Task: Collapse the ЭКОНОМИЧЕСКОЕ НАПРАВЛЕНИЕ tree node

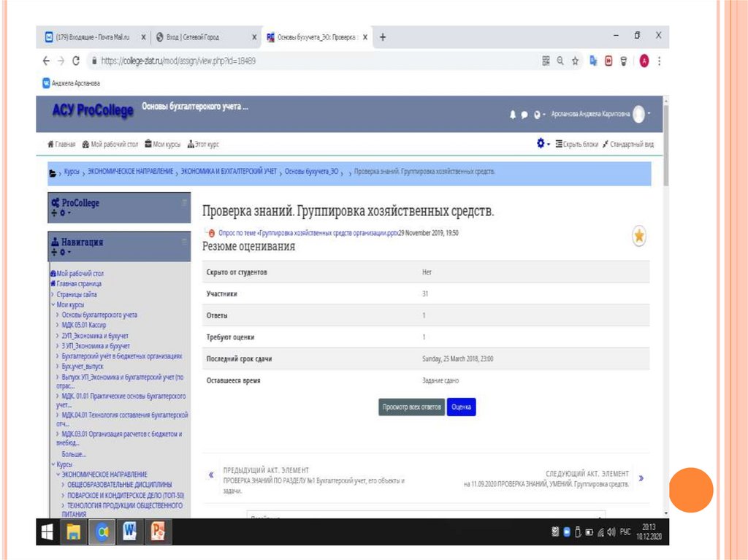Action: [58, 474]
